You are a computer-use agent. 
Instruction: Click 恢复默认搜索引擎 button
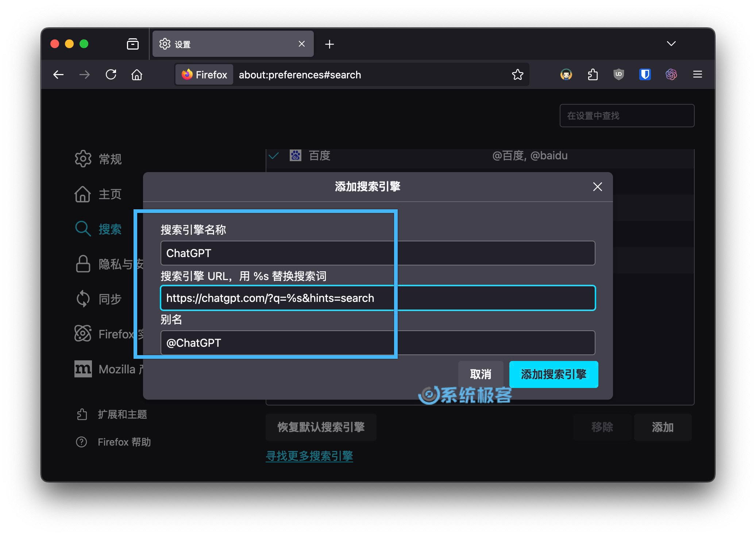(x=321, y=427)
